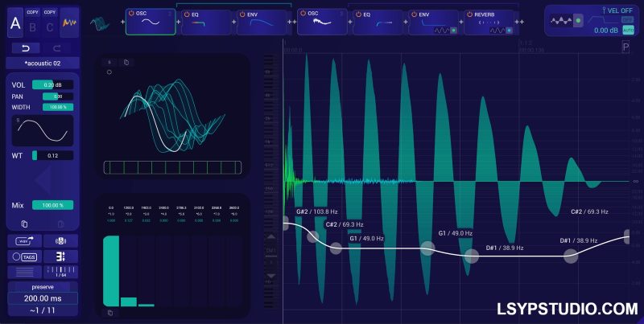
Task: Select layer A
Action: point(15,23)
